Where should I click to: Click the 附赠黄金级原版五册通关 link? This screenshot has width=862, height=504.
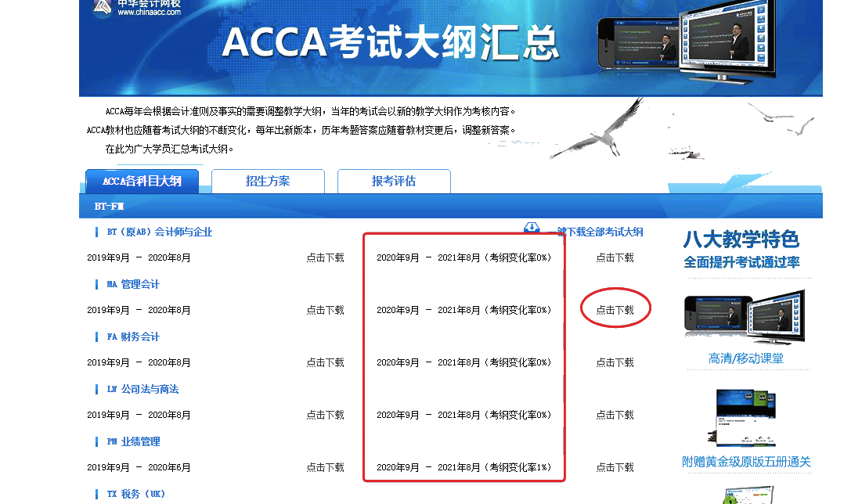click(x=745, y=462)
